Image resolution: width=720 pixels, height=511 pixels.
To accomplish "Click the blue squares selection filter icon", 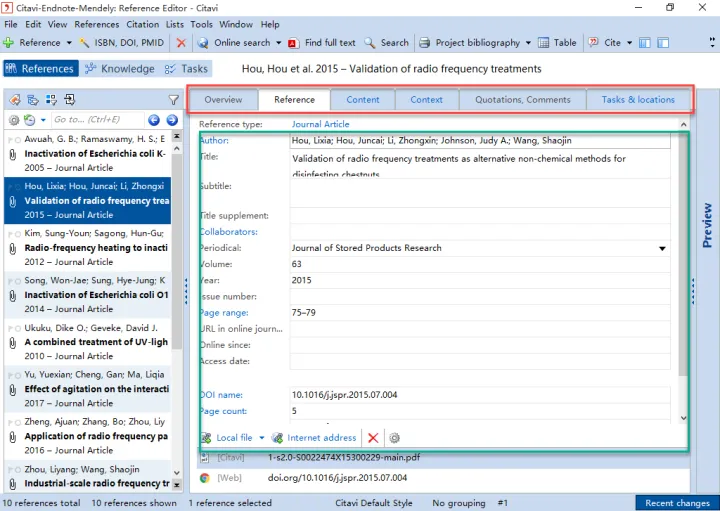I will point(51,100).
